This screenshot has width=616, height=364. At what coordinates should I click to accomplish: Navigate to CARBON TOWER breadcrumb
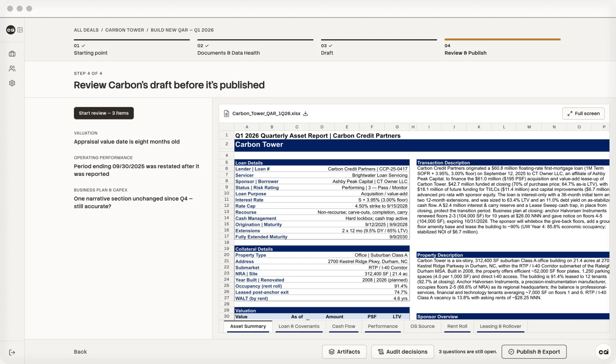[125, 30]
